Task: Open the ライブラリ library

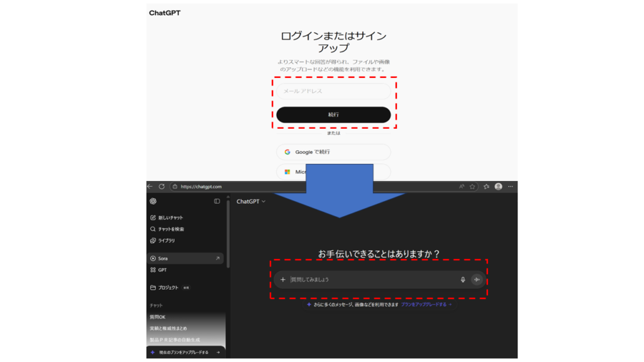Action: [166, 241]
